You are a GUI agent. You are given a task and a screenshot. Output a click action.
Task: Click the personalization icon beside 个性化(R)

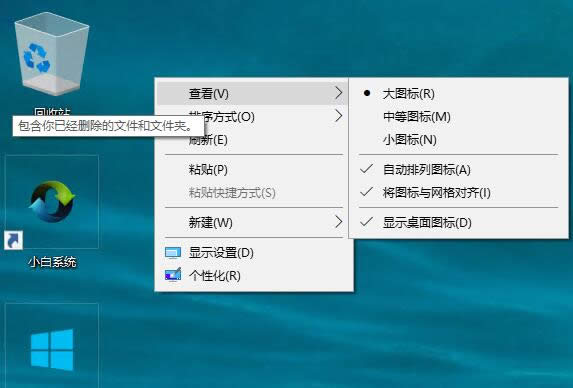click(x=173, y=275)
